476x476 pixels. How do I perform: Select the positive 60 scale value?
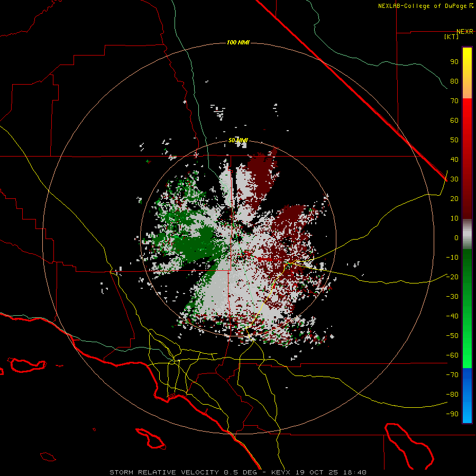(454, 121)
